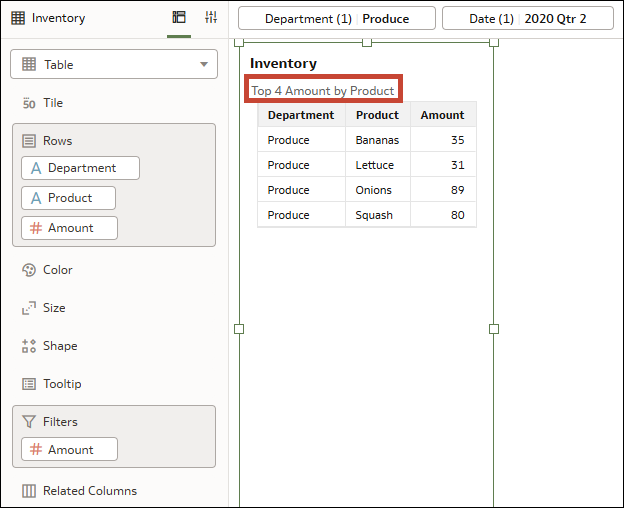Select the Color drop target label
The width and height of the screenshot is (624, 508).
click(x=58, y=270)
